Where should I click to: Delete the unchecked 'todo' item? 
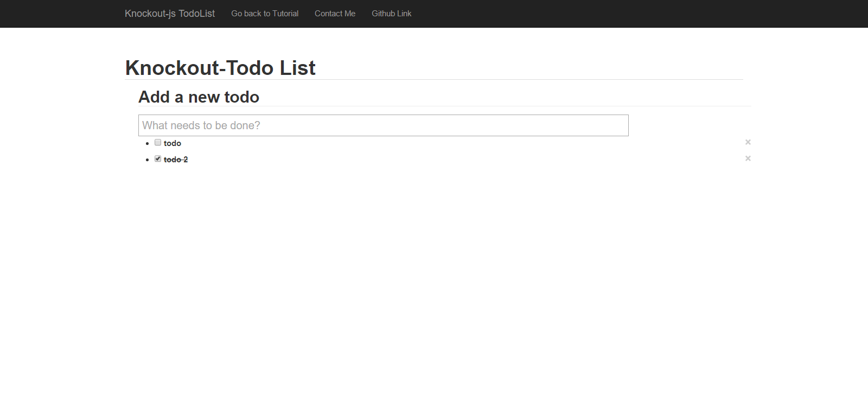[x=748, y=142]
